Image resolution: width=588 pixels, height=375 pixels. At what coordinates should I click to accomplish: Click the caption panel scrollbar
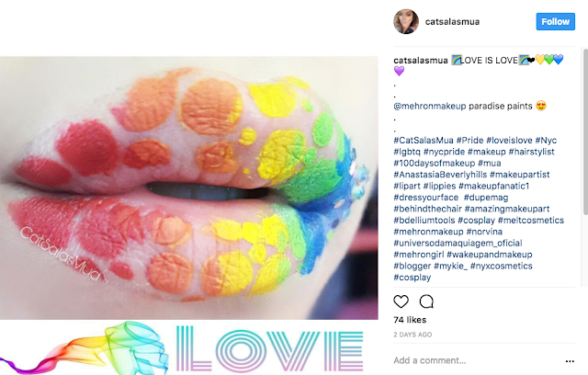tap(585, 131)
